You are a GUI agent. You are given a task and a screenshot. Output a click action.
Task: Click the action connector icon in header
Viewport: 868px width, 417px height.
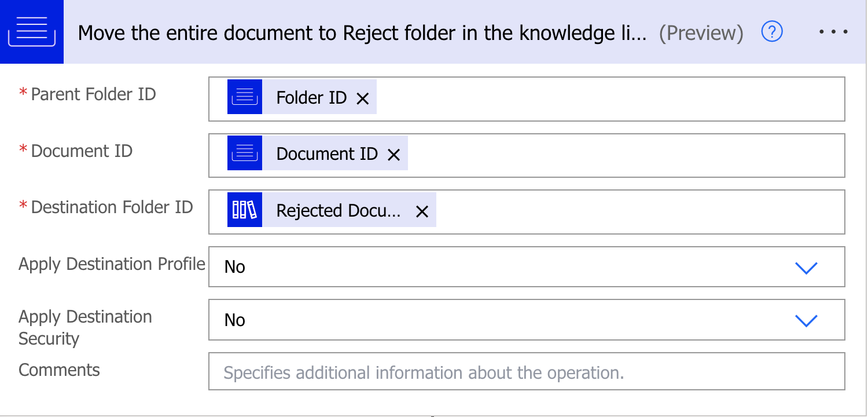coord(31,32)
